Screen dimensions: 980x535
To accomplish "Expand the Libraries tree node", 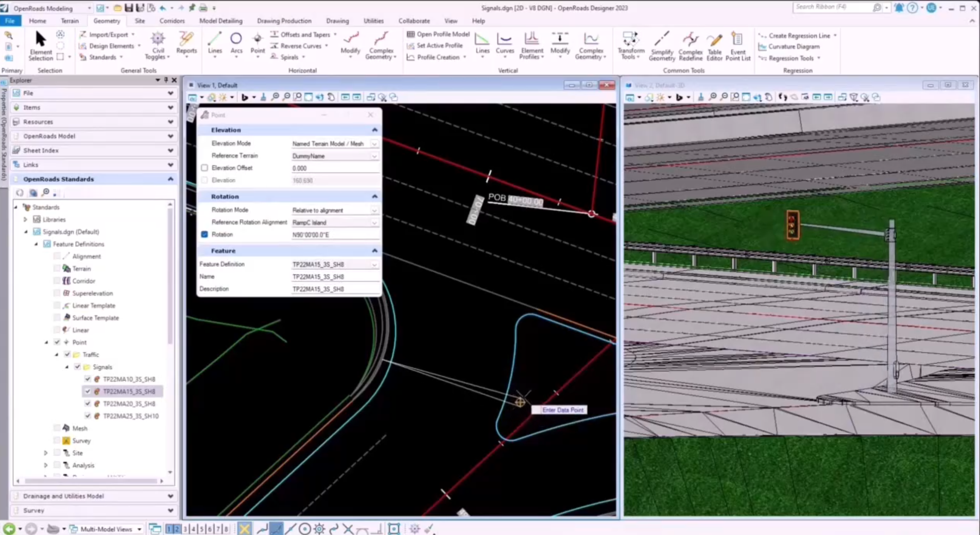I will click(25, 219).
